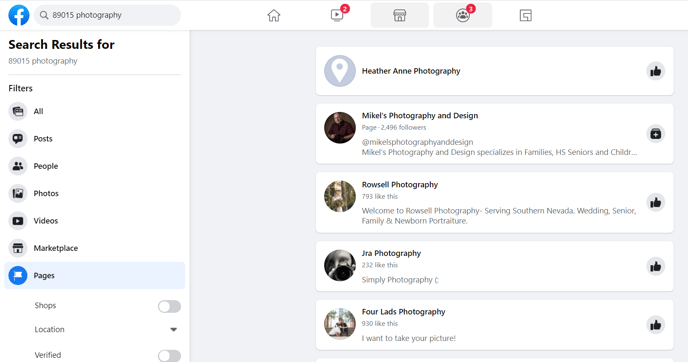The width and height of the screenshot is (688, 362).
Task: Select the All filter label
Action: point(39,111)
